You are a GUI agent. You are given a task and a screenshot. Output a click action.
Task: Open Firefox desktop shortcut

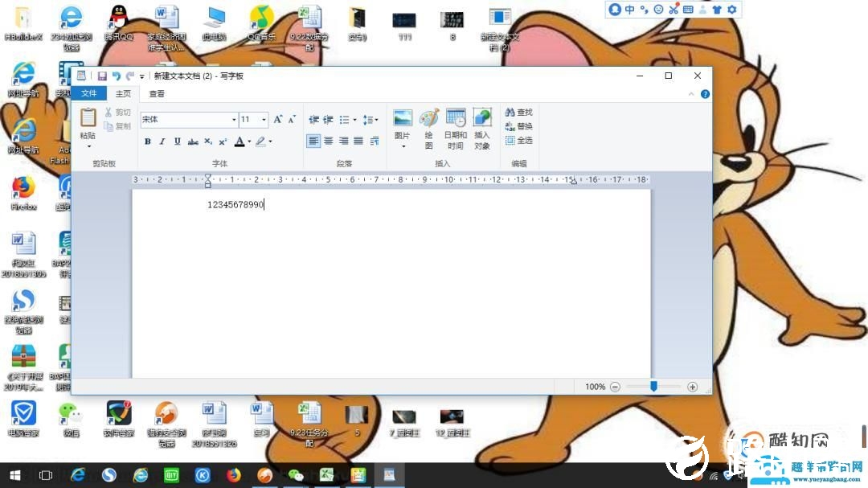click(x=23, y=193)
